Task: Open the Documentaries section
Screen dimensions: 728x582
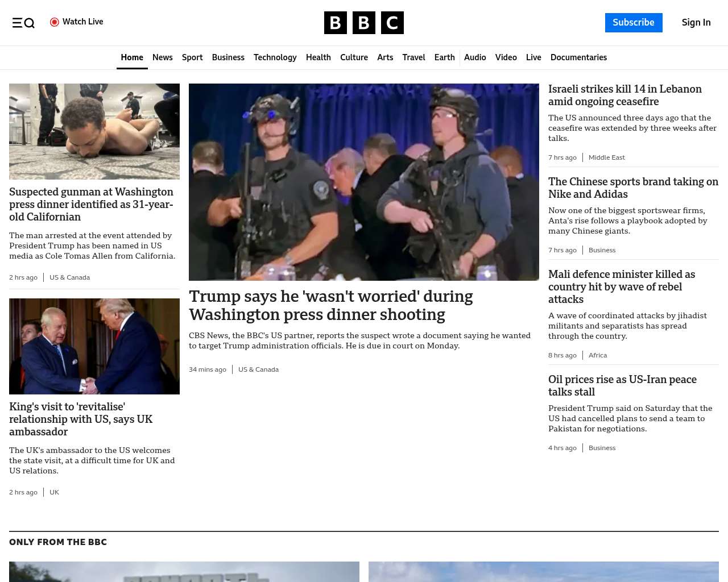Action: pos(578,57)
